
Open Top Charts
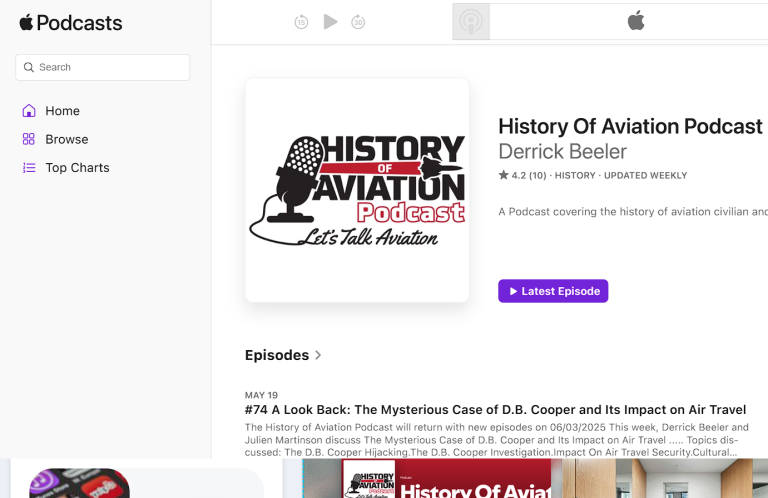pos(77,167)
